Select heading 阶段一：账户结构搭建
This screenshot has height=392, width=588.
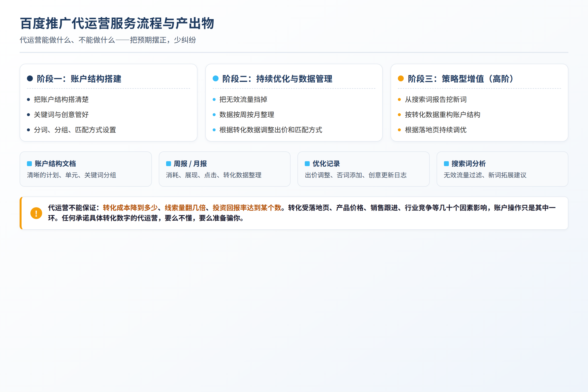pyautogui.click(x=79, y=79)
